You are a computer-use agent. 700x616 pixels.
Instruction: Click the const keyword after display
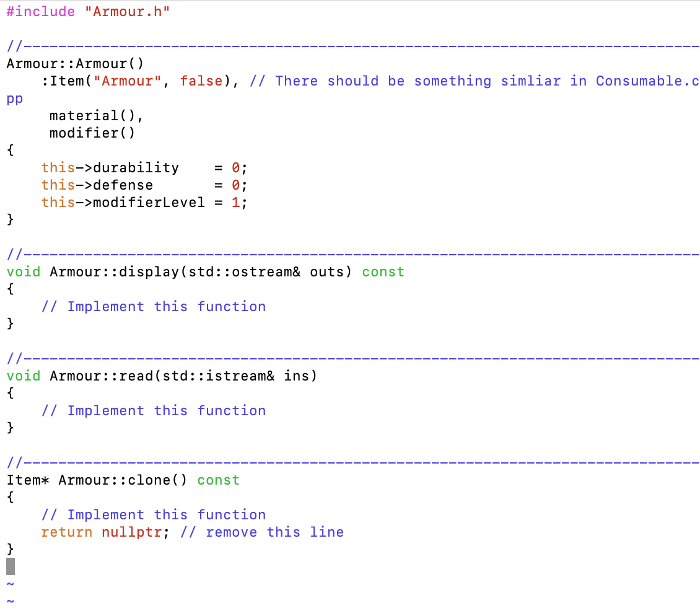pyautogui.click(x=383, y=271)
